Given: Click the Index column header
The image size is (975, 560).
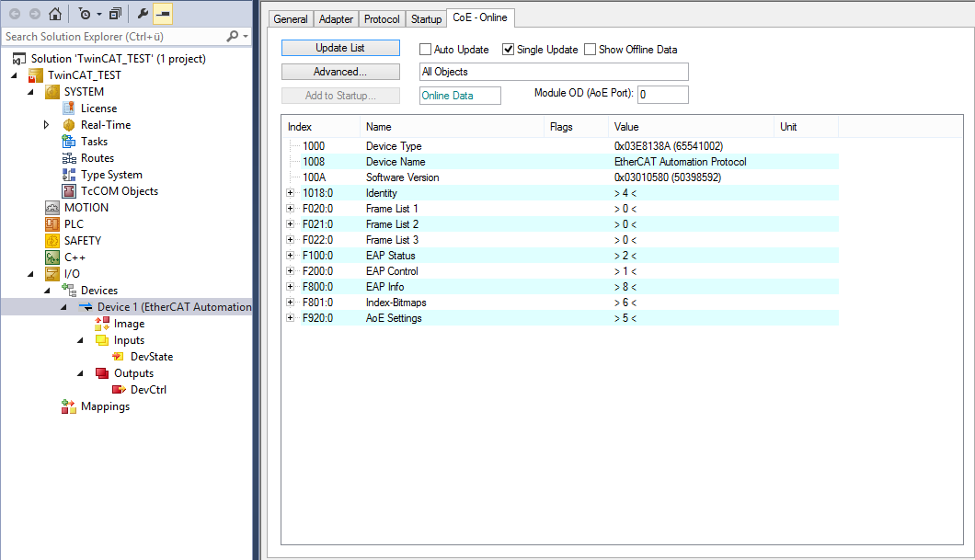Looking at the screenshot, I should coord(321,127).
